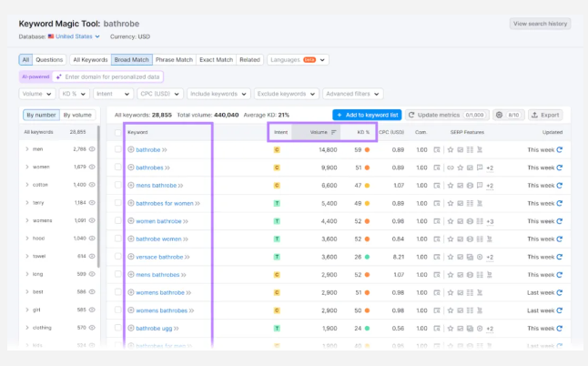This screenshot has width=588, height=366.
Task: Click the keyword groups sidebar scrollbar
Action: [x=98, y=197]
